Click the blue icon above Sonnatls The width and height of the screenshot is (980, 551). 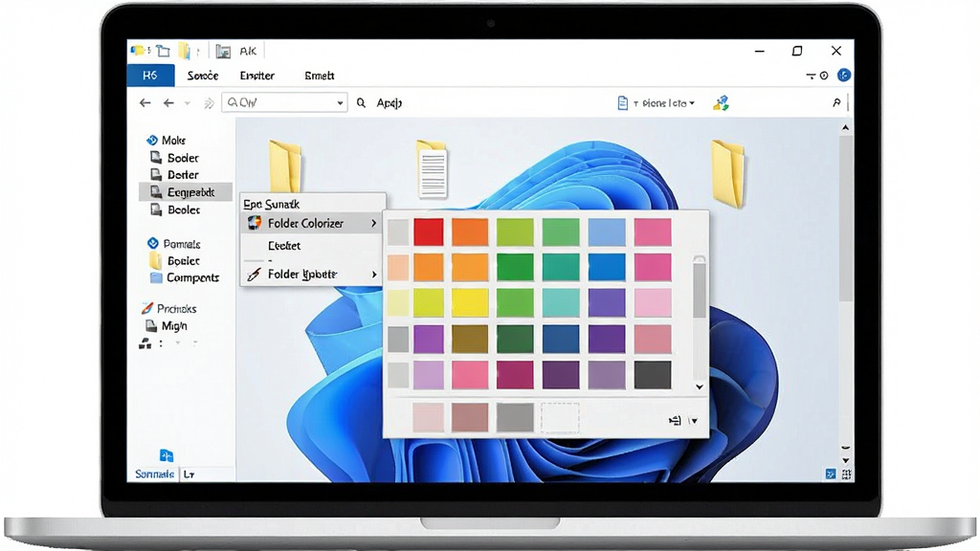click(x=166, y=455)
